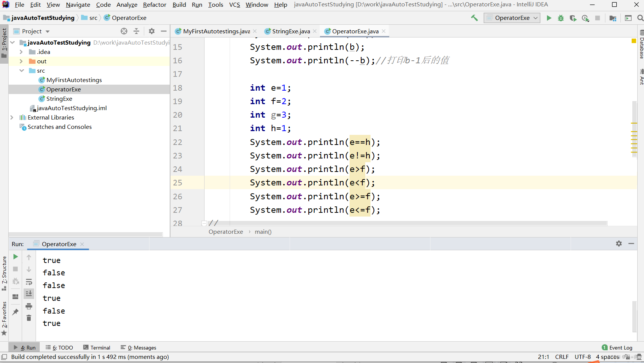Click the Profiler run icon in toolbar
644x363 pixels.
click(x=586, y=18)
